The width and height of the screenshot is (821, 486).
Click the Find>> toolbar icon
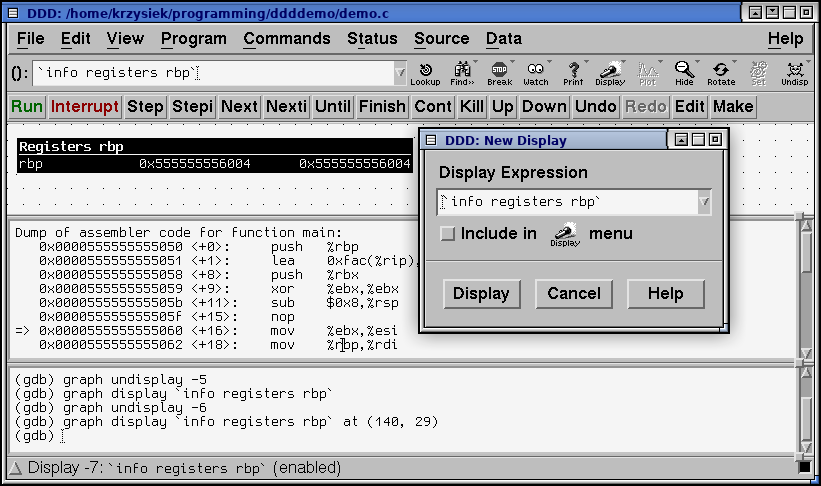tap(462, 73)
